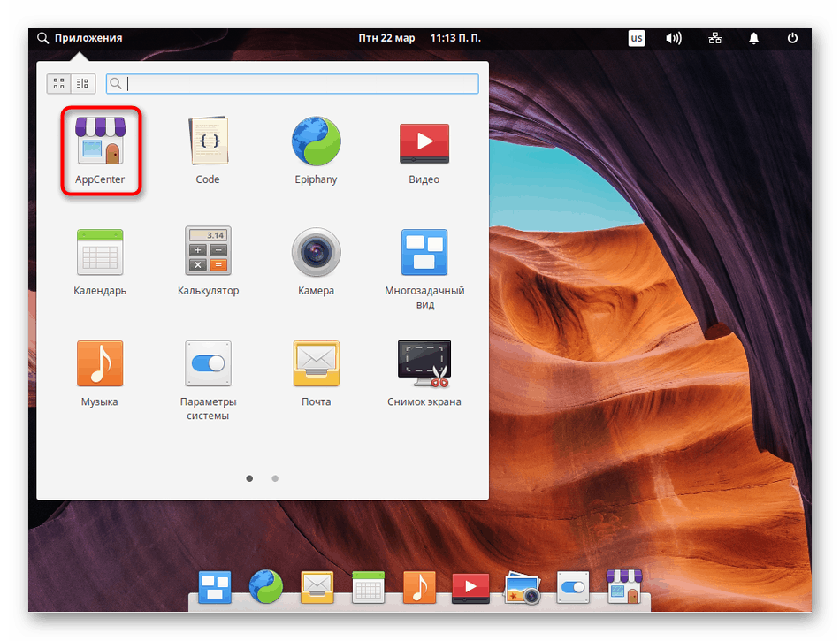Launch Калькулятор from the grid
Image resolution: width=840 pixels, height=641 pixels.
point(208,262)
